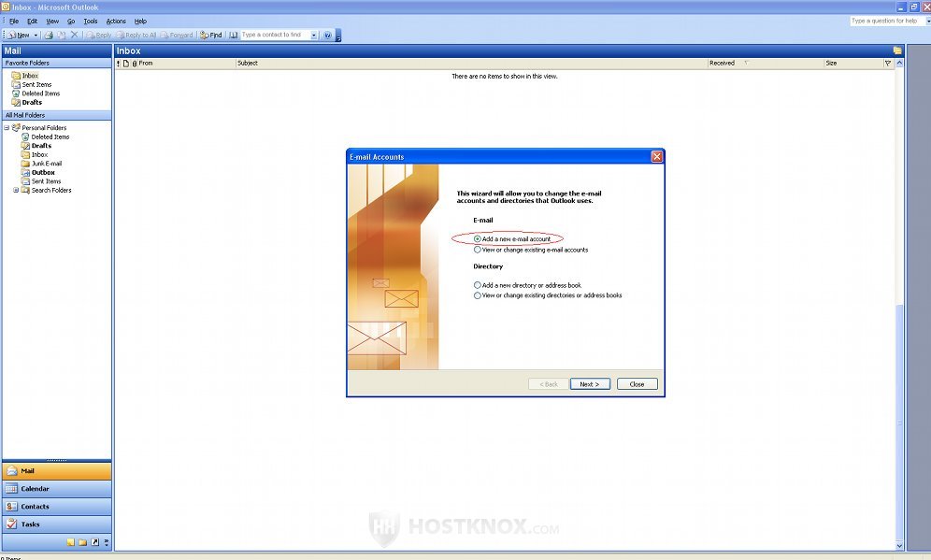Image resolution: width=931 pixels, height=560 pixels.
Task: Click Close in the E-mail Accounts wizard
Action: click(637, 384)
